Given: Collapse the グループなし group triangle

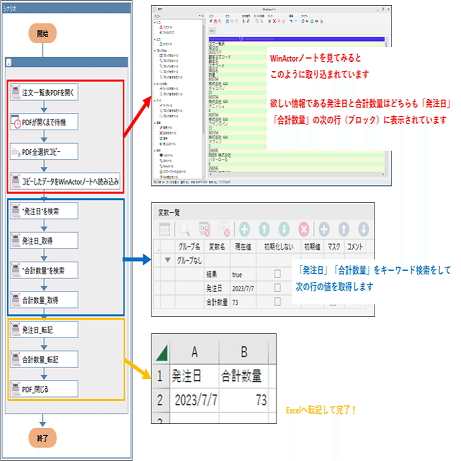Looking at the screenshot, I should tap(168, 260).
